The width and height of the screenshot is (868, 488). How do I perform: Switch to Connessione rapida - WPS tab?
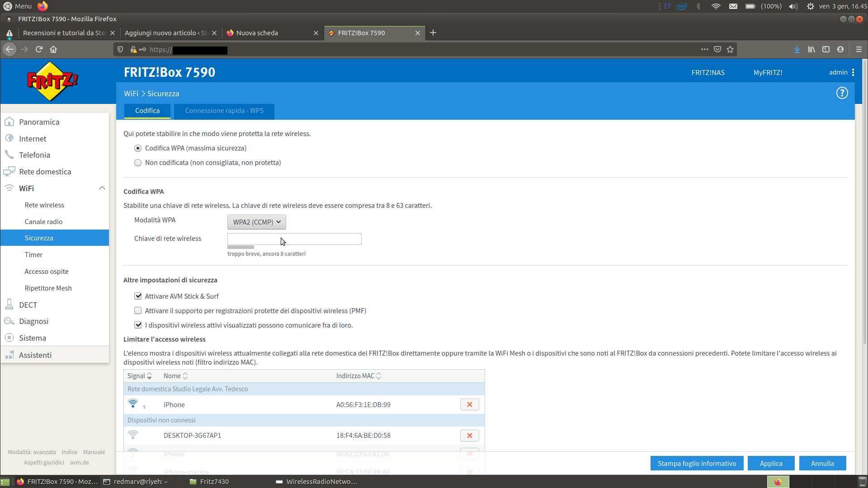tap(224, 111)
